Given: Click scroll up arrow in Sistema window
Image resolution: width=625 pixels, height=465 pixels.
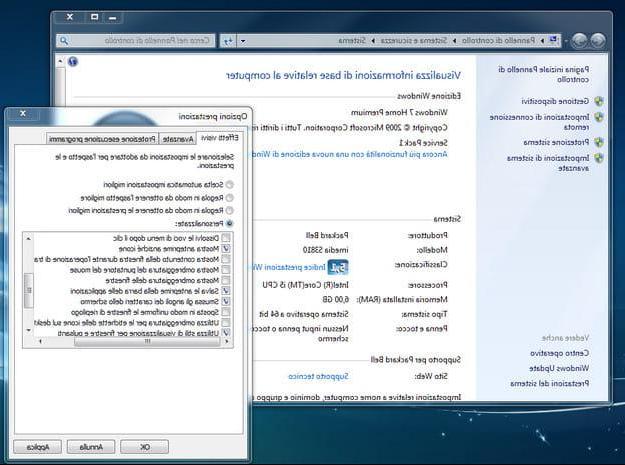Looking at the screenshot, I should point(60,61).
